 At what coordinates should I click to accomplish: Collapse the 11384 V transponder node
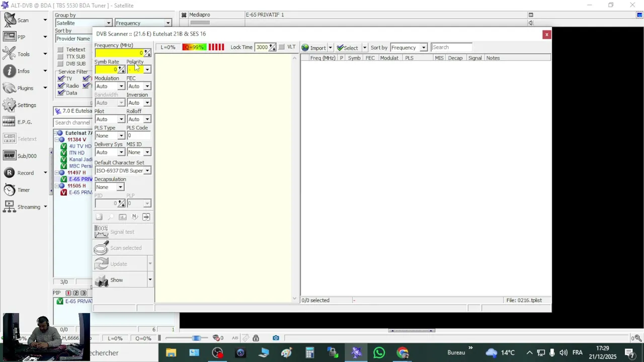(56, 139)
